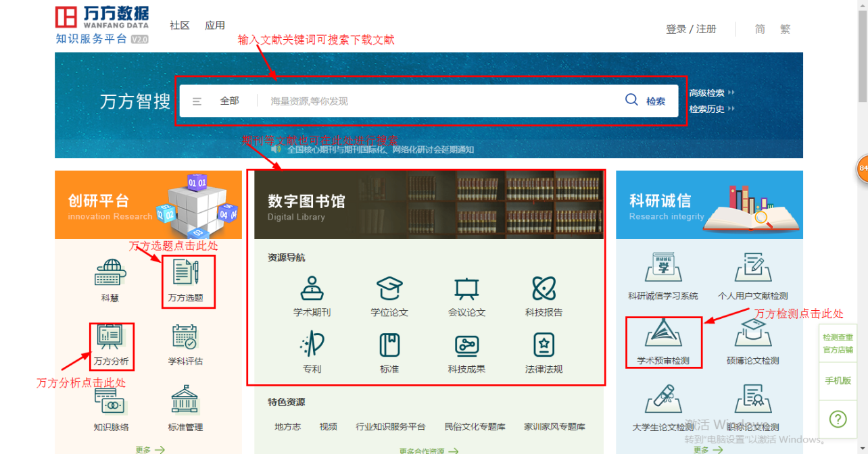868x454 pixels.
Task: Open the 万方选题 document icon
Action: (185, 273)
